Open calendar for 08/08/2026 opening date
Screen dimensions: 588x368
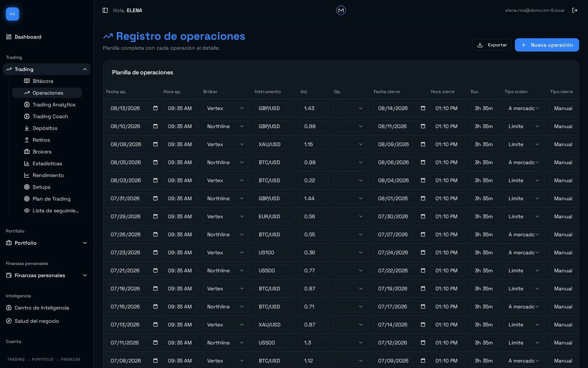(155, 144)
